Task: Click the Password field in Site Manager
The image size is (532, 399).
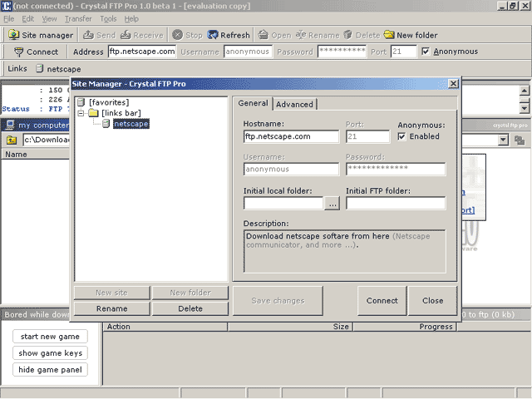Action: click(x=396, y=169)
